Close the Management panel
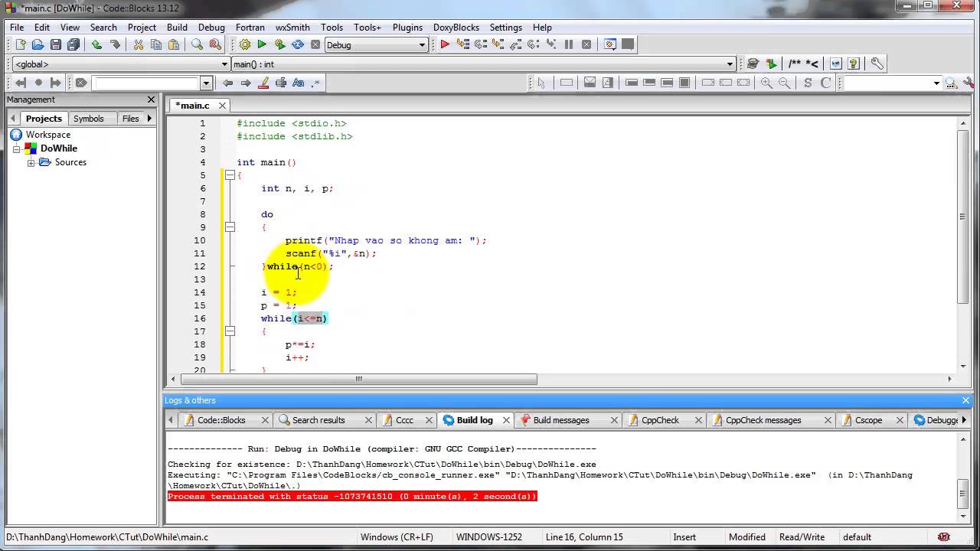This screenshot has width=980, height=551. (151, 99)
